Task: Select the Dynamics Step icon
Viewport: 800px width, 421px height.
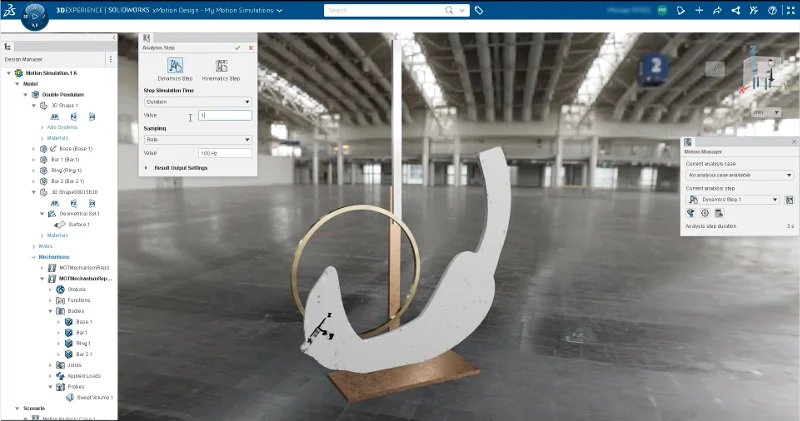Action: (174, 66)
